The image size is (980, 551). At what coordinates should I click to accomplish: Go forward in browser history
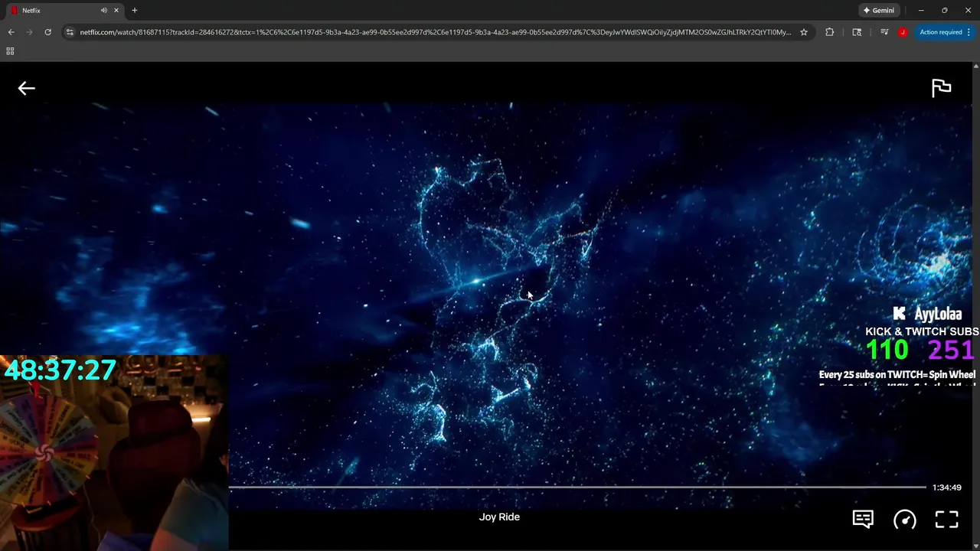coord(29,32)
